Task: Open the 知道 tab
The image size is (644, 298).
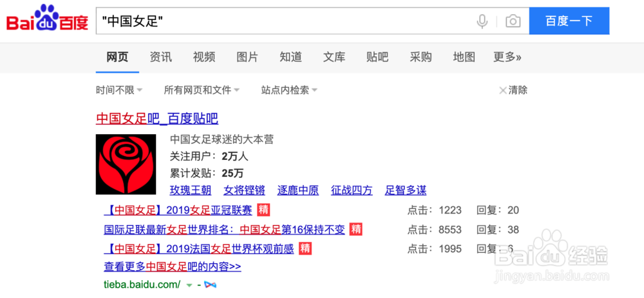Action: (x=291, y=57)
